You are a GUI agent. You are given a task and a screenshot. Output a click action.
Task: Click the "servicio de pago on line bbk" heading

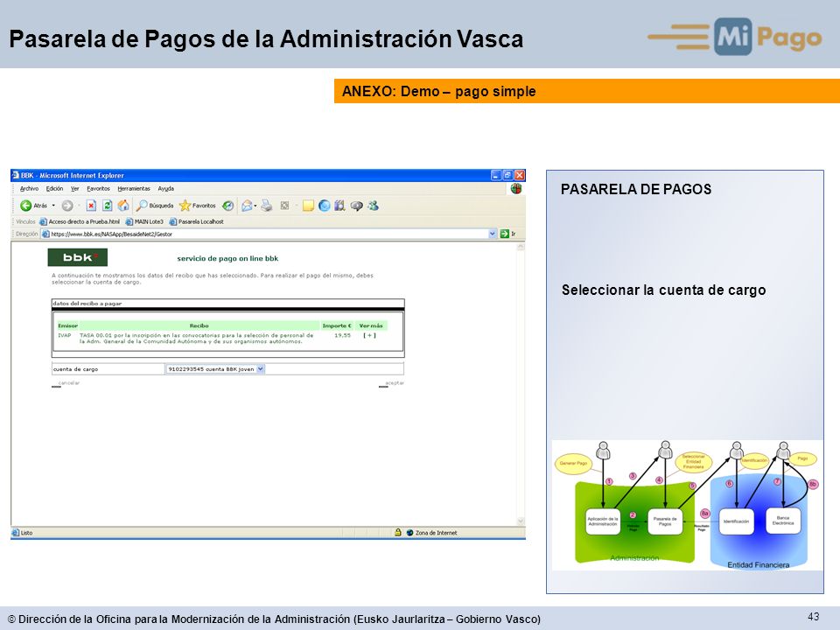click(x=227, y=258)
